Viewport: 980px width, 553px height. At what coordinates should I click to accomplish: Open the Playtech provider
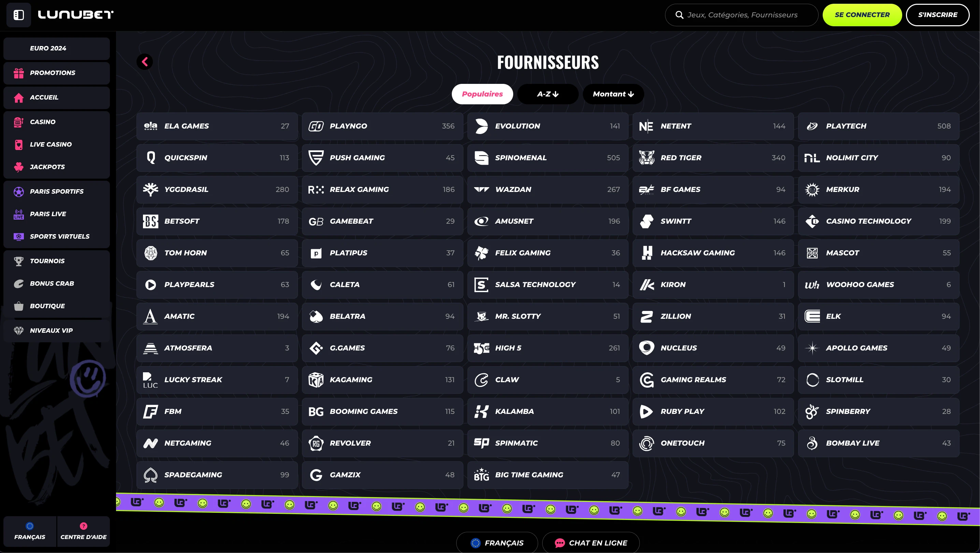coord(878,126)
